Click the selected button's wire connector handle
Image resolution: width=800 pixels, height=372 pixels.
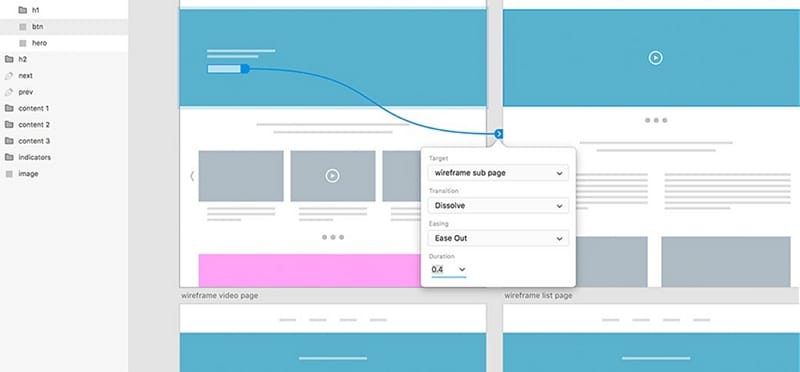coord(245,68)
